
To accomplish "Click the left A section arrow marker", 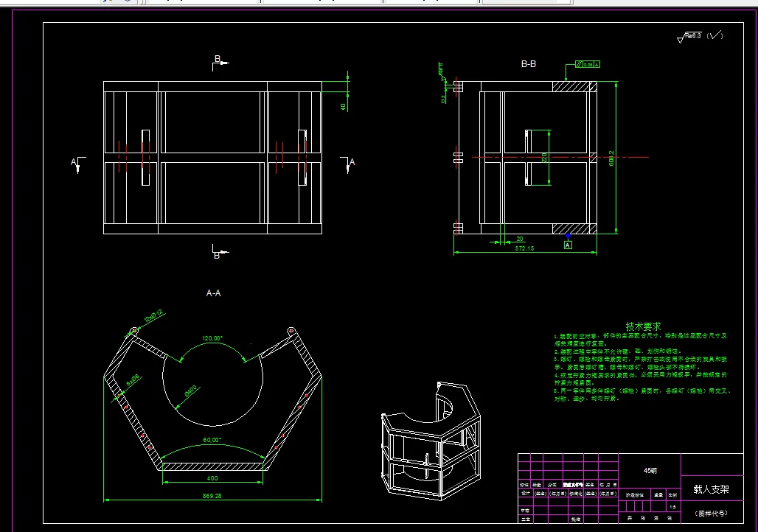I will coord(78,164).
